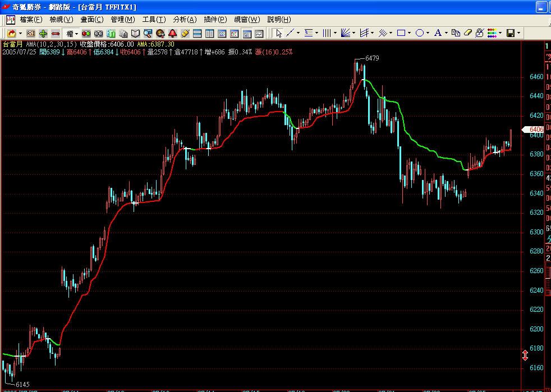Select the vertical cycle lines tool

327,33
